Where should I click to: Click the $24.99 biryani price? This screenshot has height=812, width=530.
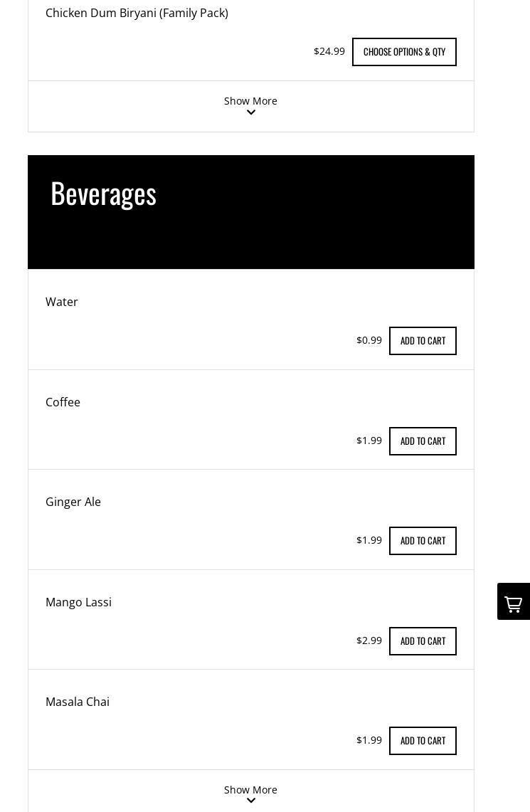click(x=329, y=51)
